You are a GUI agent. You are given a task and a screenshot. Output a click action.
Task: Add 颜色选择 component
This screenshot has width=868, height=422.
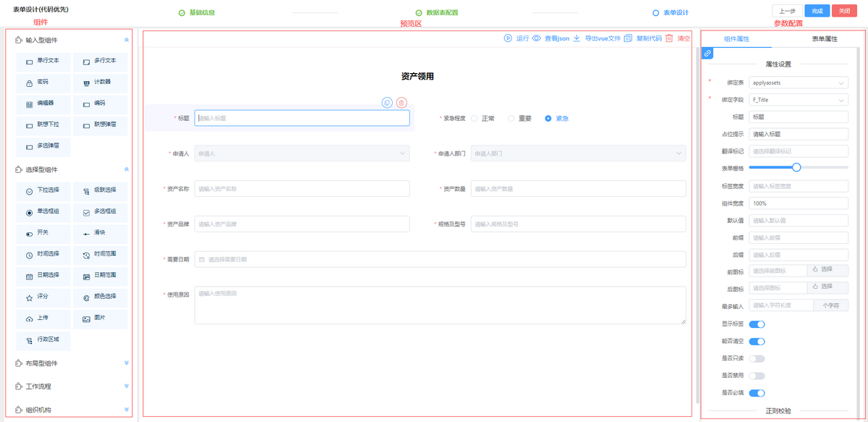tap(100, 297)
